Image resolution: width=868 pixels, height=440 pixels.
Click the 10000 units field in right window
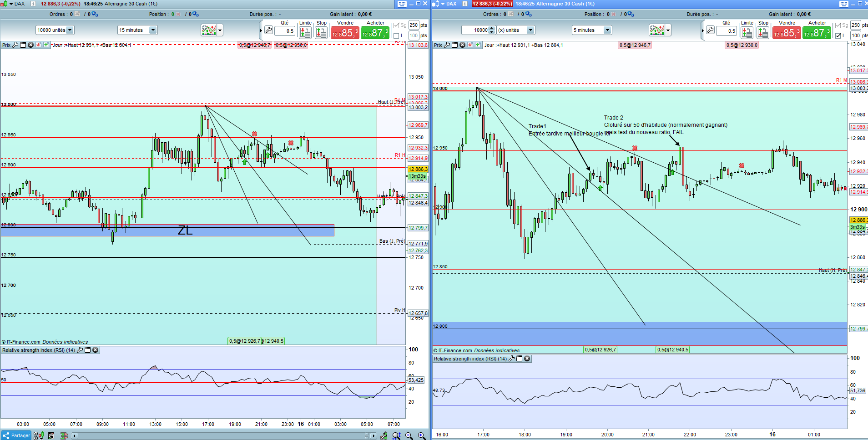point(475,30)
